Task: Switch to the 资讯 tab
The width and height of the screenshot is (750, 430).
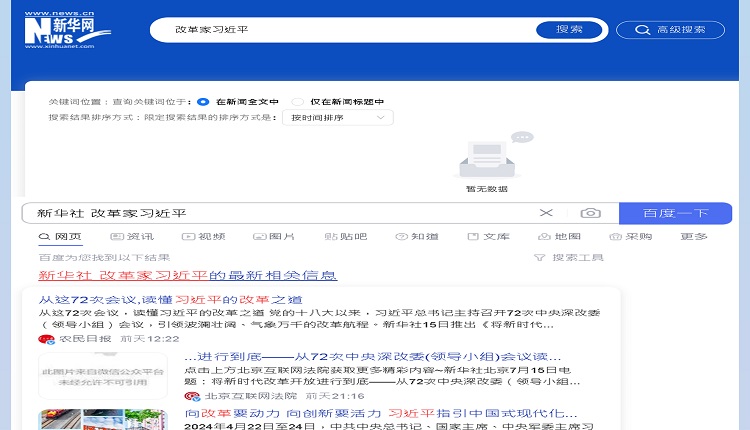Action: (x=132, y=236)
